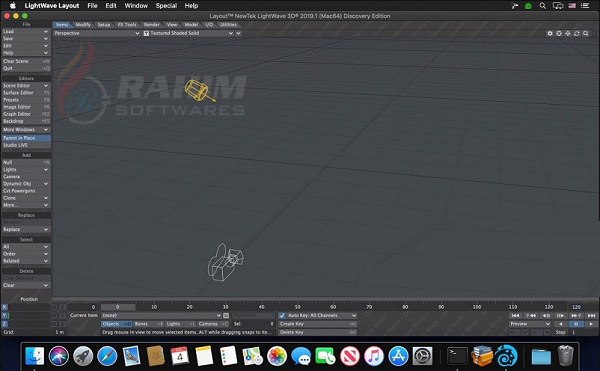This screenshot has width=600, height=371.
Task: Open the Current Item dropdown
Action: (161, 316)
